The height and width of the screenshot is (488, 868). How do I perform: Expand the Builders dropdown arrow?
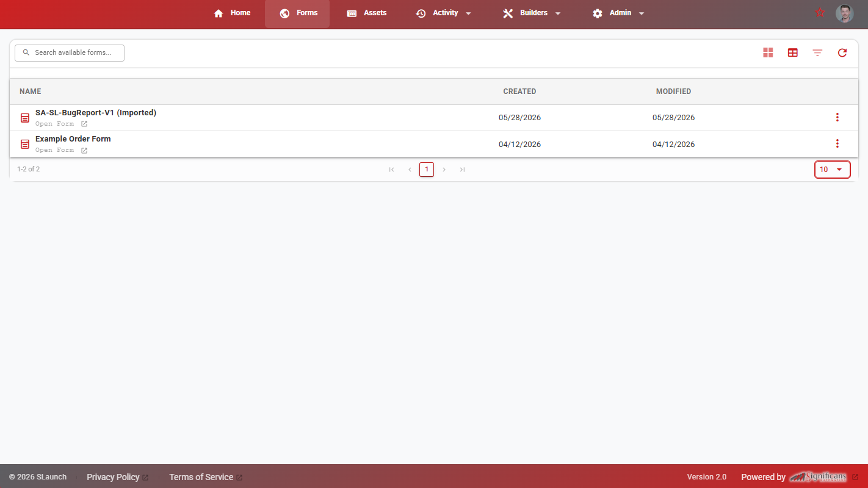(x=558, y=13)
